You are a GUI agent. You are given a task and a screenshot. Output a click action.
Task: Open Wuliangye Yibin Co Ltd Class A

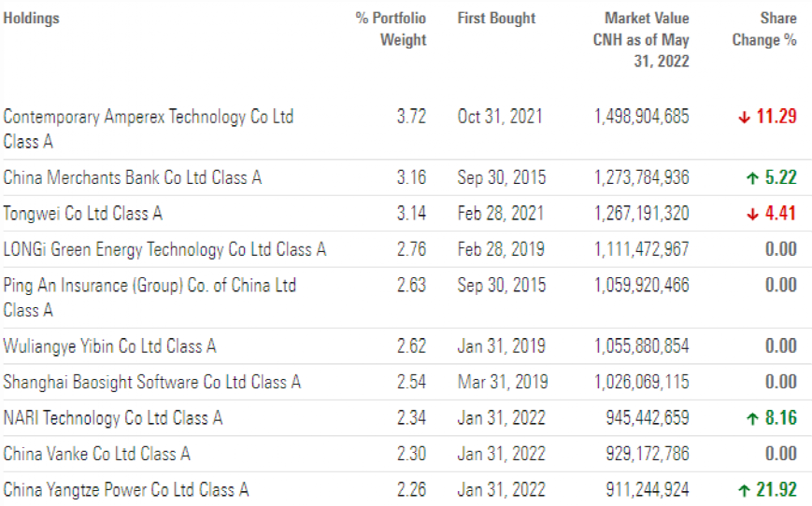109,346
